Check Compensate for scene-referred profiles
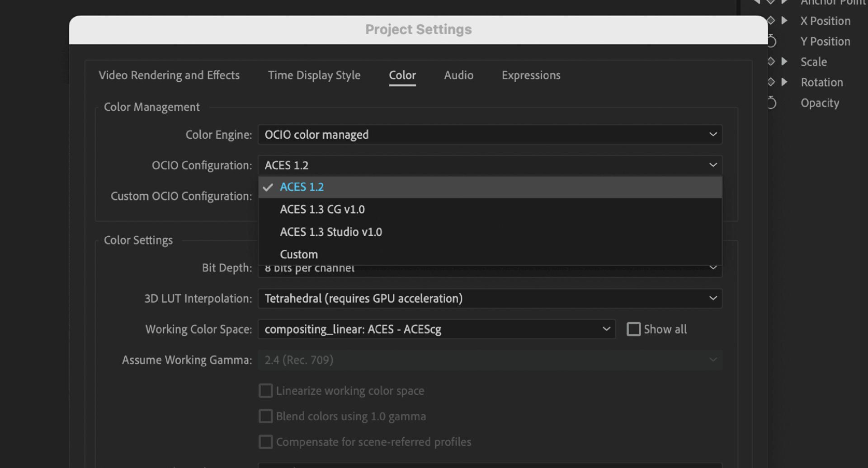Viewport: 868px width, 468px height. (x=266, y=442)
